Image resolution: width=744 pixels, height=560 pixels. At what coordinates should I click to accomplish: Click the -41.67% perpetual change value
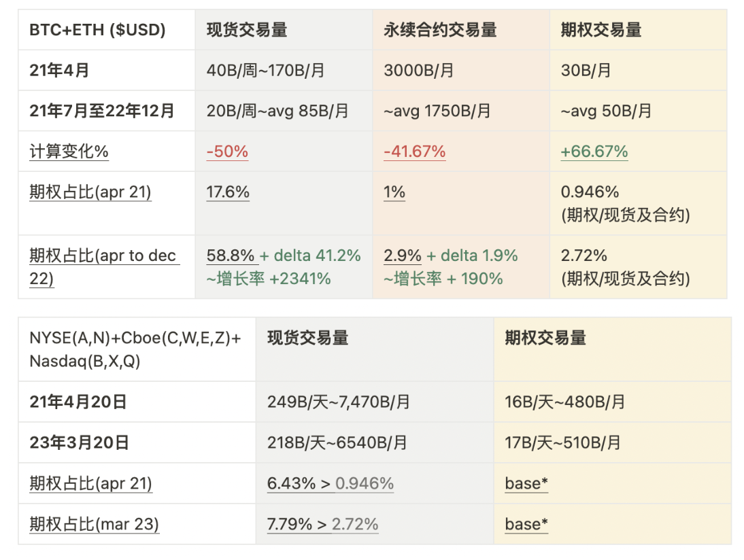415,152
